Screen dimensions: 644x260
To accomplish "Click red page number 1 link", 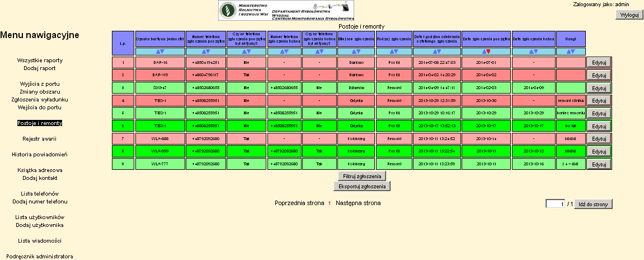I will pyautogui.click(x=330, y=203).
